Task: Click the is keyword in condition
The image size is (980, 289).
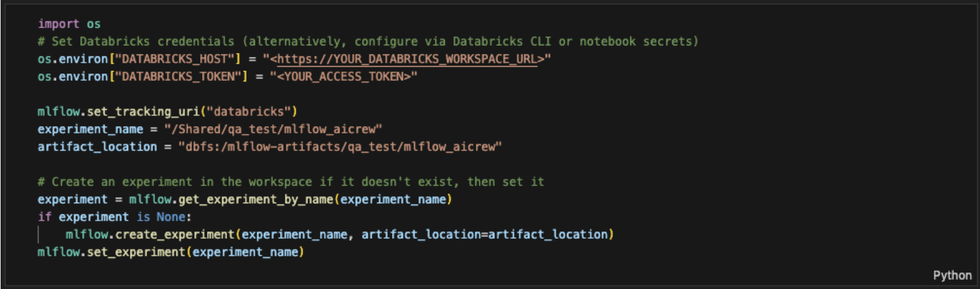Action: click(x=143, y=217)
